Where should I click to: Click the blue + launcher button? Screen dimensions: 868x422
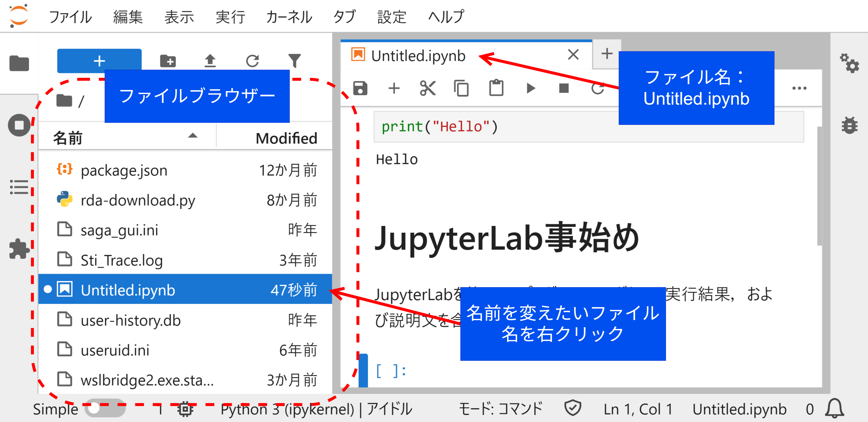99,61
